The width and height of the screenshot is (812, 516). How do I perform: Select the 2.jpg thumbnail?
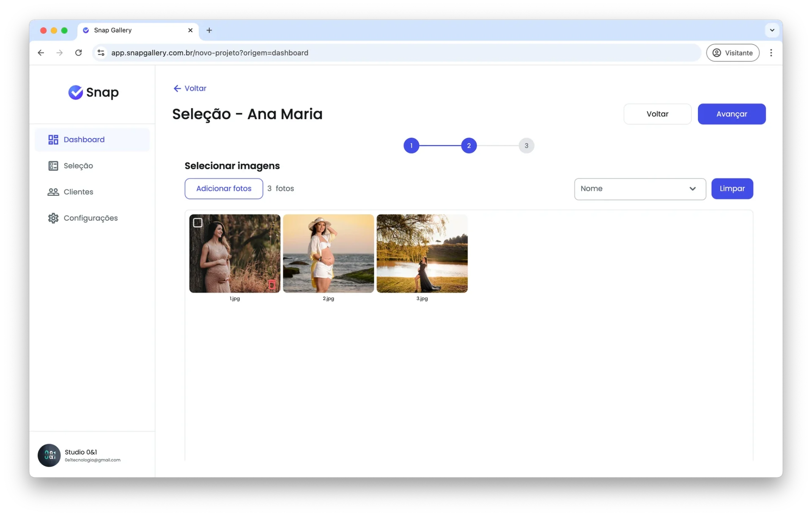[328, 253]
